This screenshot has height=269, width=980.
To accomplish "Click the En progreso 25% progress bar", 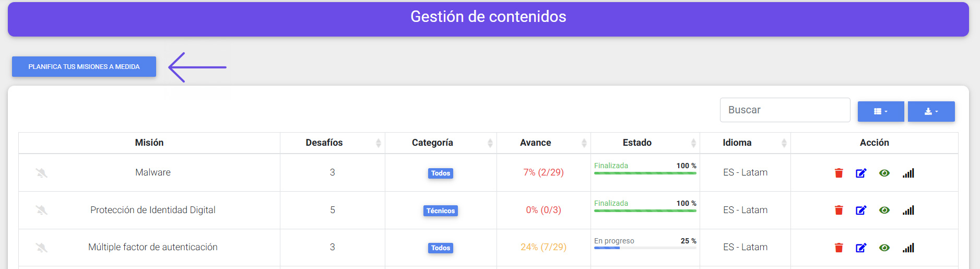I will pyautogui.click(x=645, y=248).
